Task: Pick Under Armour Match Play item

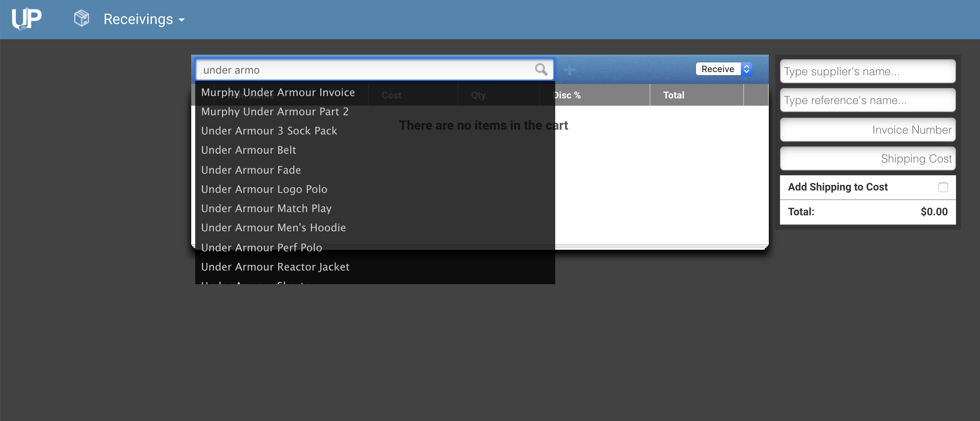Action: [266, 208]
